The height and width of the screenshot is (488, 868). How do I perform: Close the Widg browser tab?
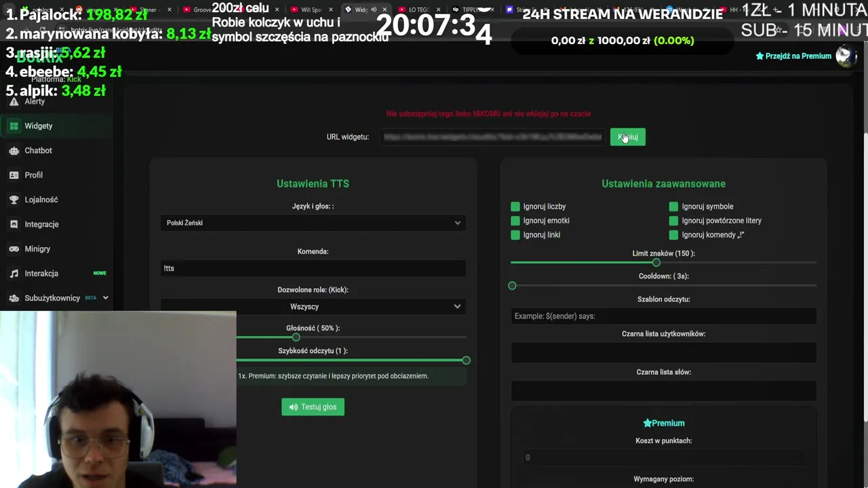coord(384,9)
